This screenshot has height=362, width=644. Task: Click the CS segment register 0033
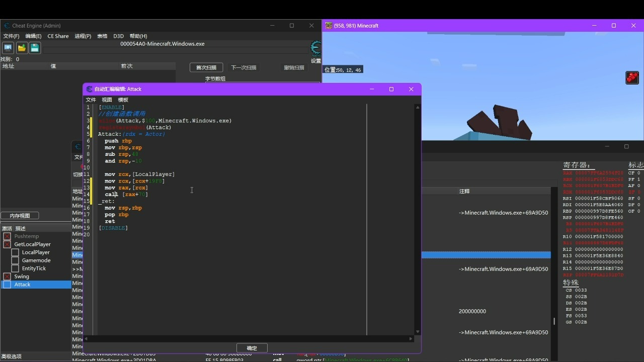(x=581, y=290)
